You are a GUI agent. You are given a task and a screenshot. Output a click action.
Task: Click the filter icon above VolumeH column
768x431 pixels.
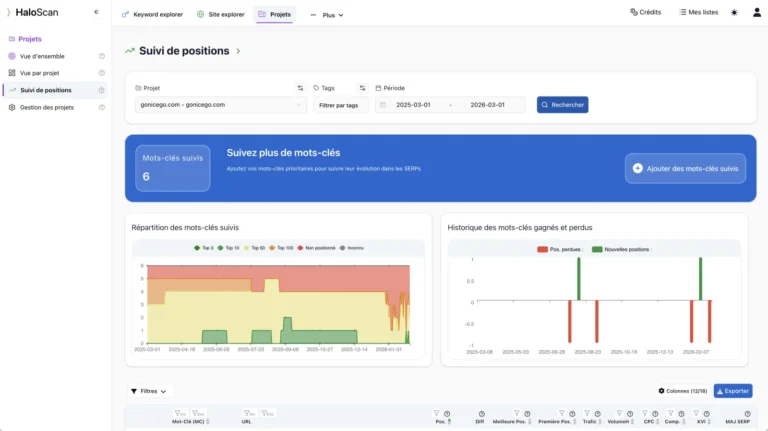pos(619,413)
